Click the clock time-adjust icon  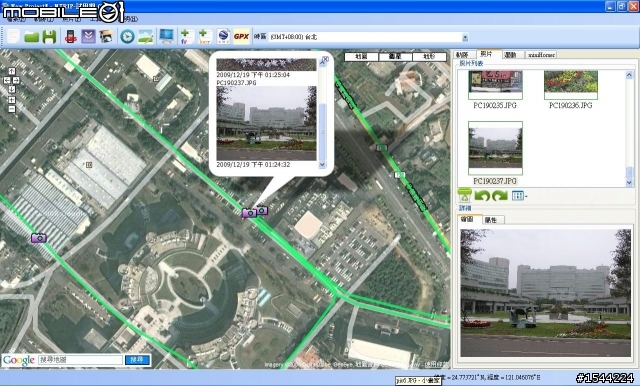(127, 37)
